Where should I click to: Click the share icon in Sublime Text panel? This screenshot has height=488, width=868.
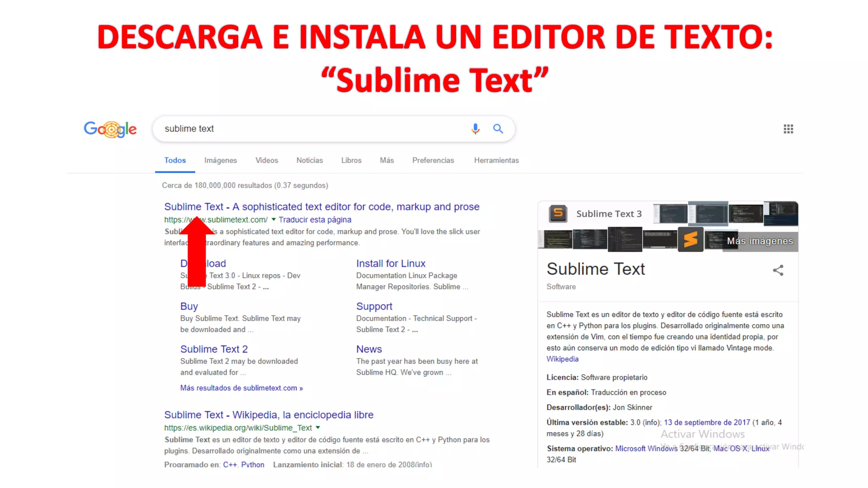[x=778, y=270]
